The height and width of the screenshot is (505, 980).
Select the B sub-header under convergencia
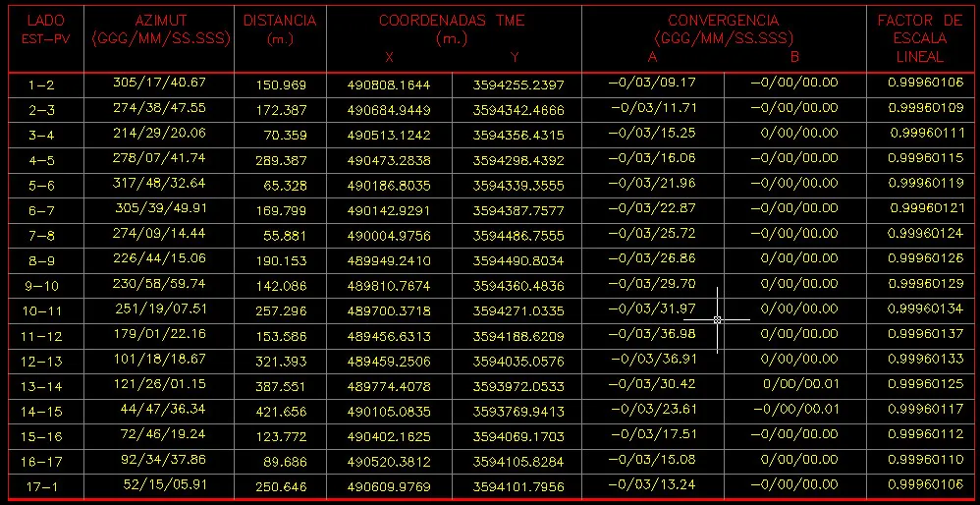pos(794,58)
